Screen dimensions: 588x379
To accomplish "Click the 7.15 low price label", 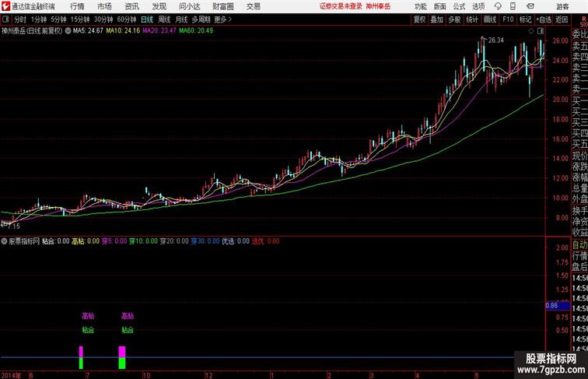I will [x=13, y=226].
